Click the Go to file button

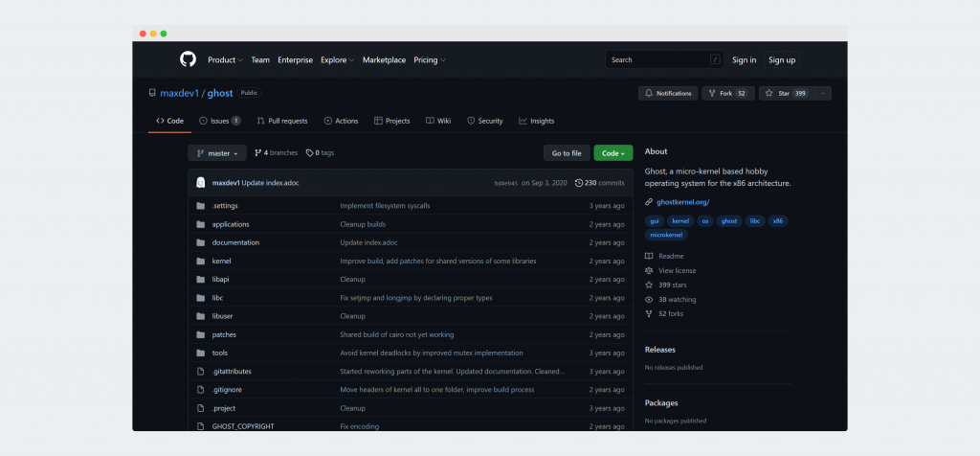click(567, 153)
